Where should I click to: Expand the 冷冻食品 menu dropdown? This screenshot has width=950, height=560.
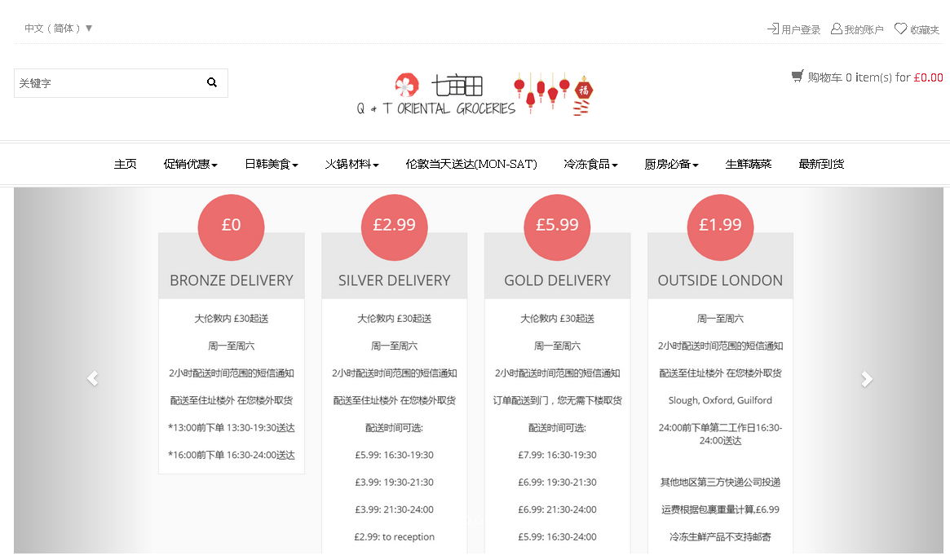tap(590, 164)
